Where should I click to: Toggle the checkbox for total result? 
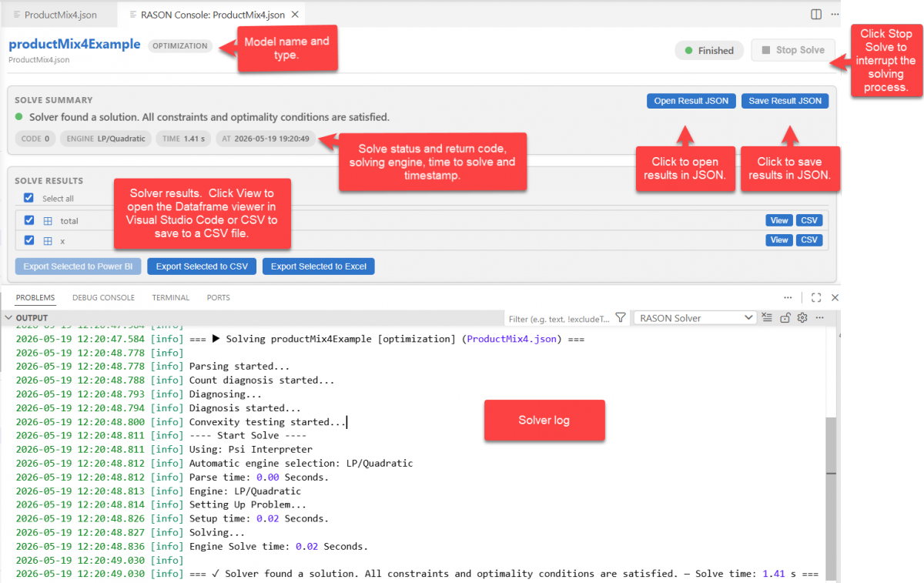(29, 220)
